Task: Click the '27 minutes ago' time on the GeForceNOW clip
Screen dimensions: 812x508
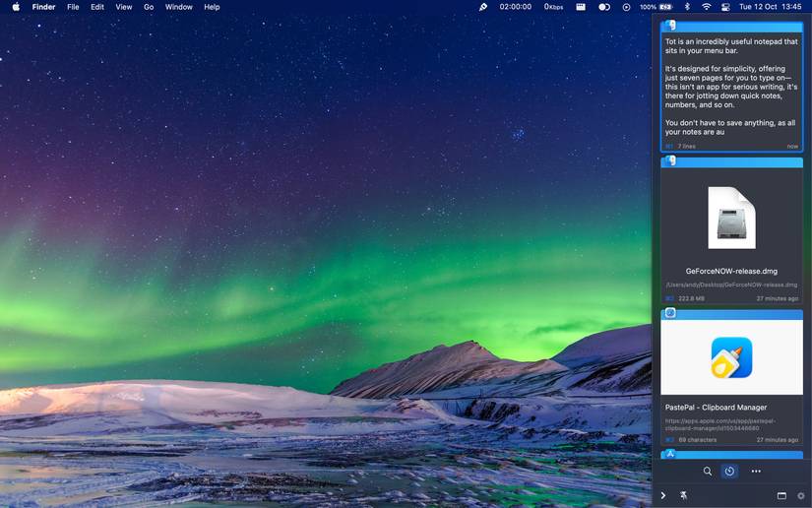Action: click(x=778, y=298)
